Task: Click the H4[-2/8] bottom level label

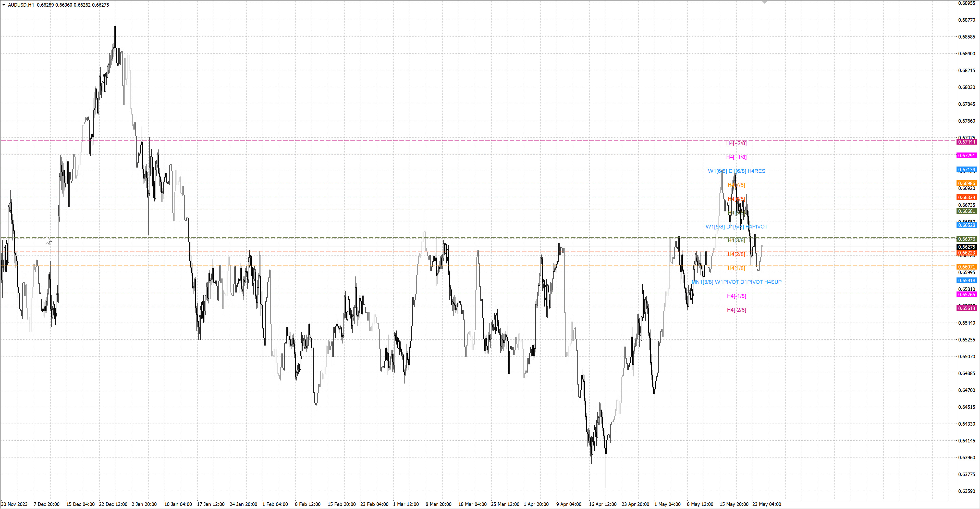Action: pos(736,310)
